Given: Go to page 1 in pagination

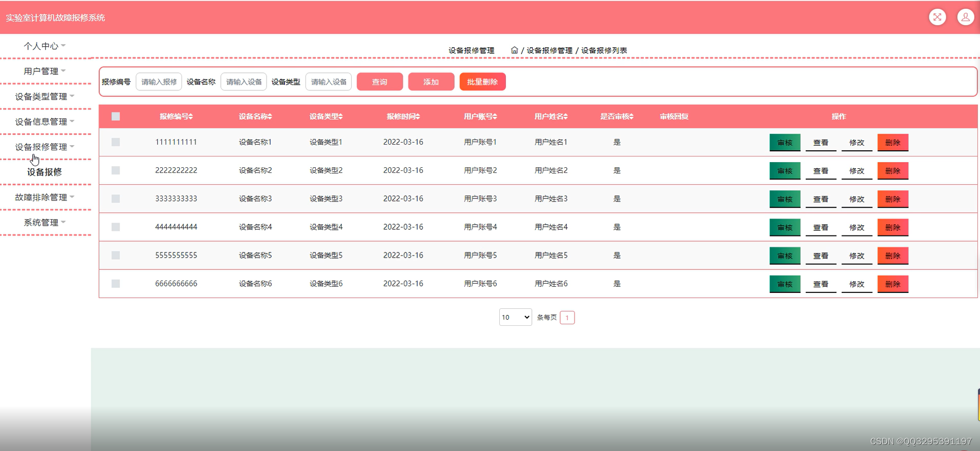Looking at the screenshot, I should point(567,318).
